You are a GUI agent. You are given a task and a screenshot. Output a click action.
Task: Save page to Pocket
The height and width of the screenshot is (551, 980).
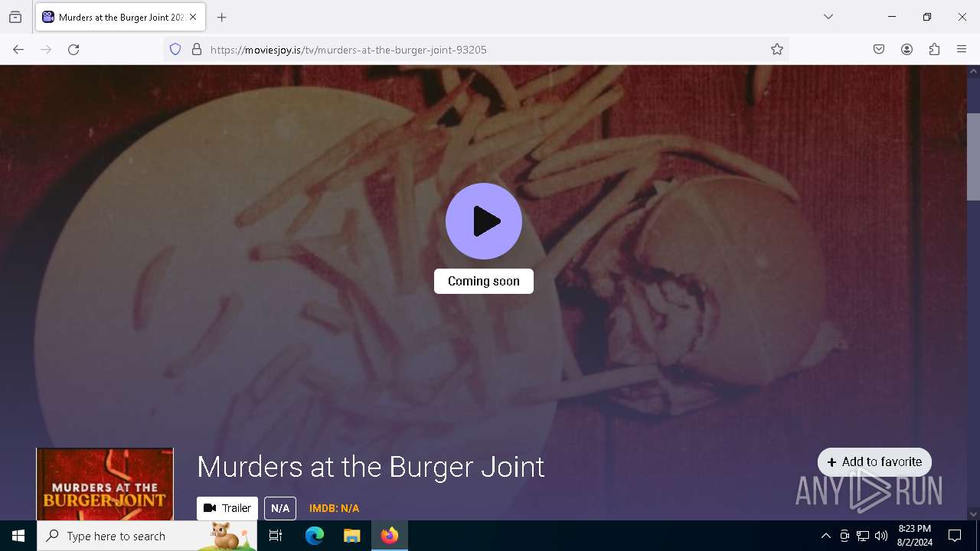coord(879,50)
